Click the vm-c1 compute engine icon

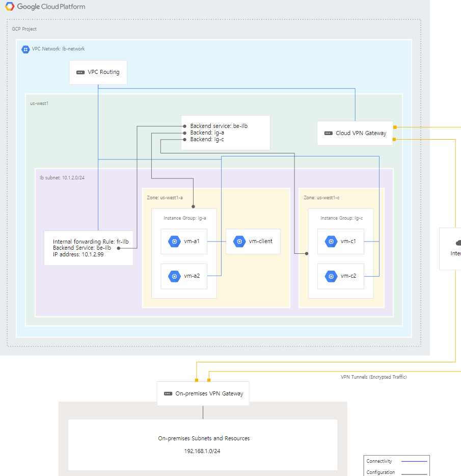[331, 242]
